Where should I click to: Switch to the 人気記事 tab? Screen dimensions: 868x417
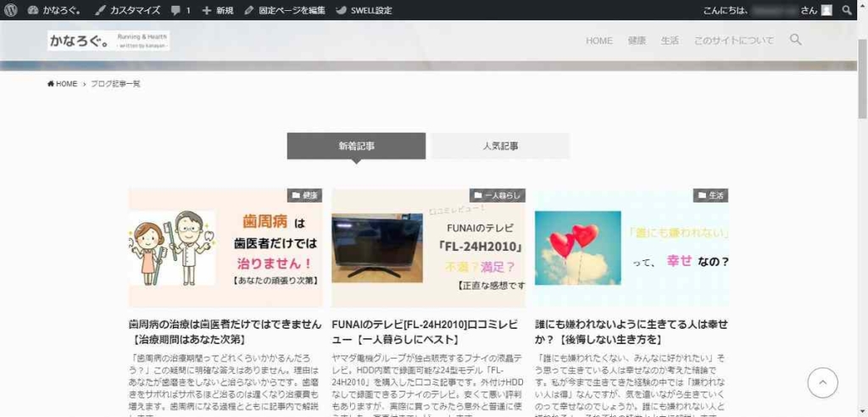[x=500, y=146]
